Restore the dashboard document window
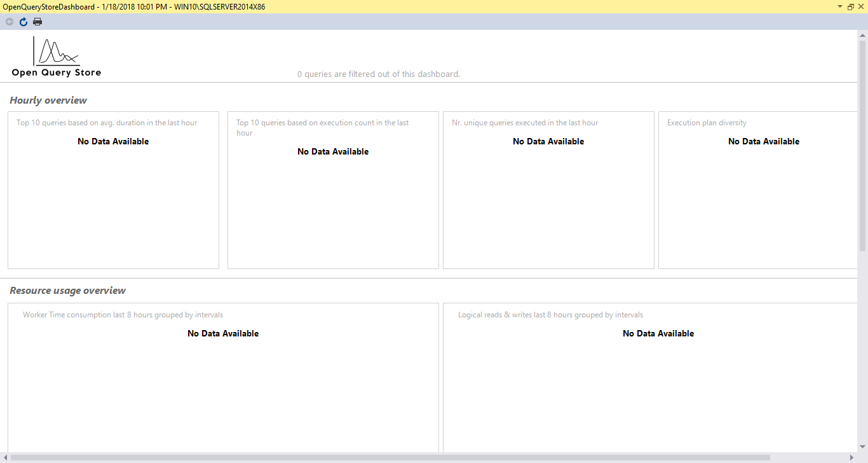The image size is (868, 463). coord(851,6)
